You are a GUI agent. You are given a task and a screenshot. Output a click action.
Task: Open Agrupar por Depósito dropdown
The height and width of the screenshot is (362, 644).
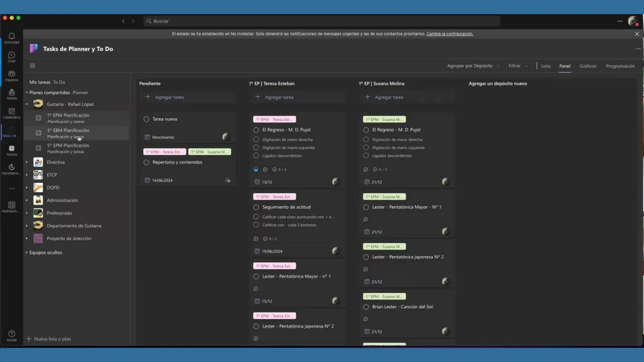click(473, 66)
